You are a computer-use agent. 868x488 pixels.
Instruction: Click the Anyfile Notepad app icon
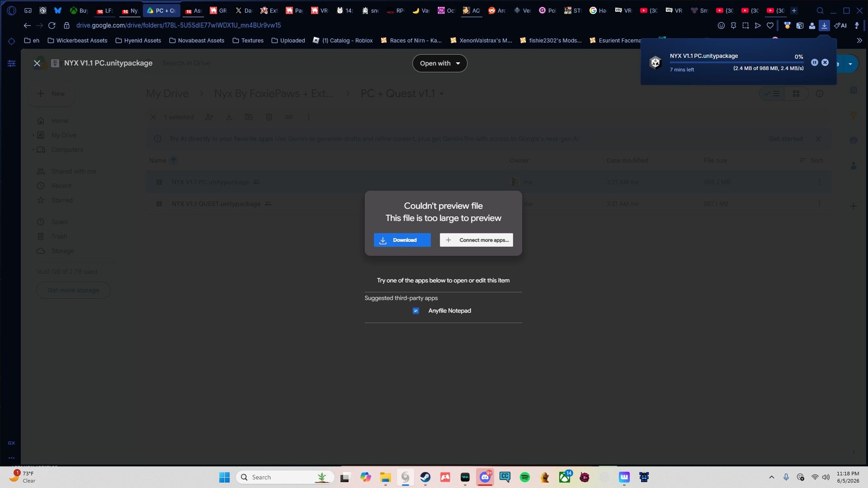coord(416,311)
